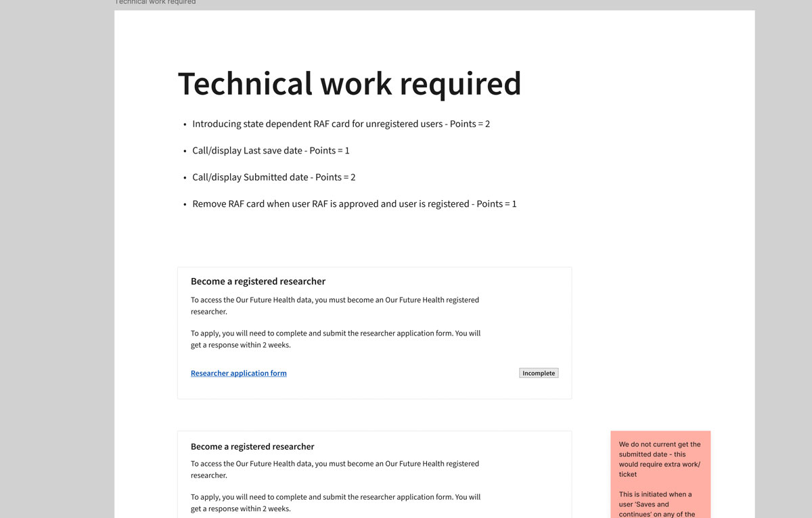This screenshot has width=812, height=518.
Task: Select the bullet about state dependent RAF card
Action: point(341,124)
